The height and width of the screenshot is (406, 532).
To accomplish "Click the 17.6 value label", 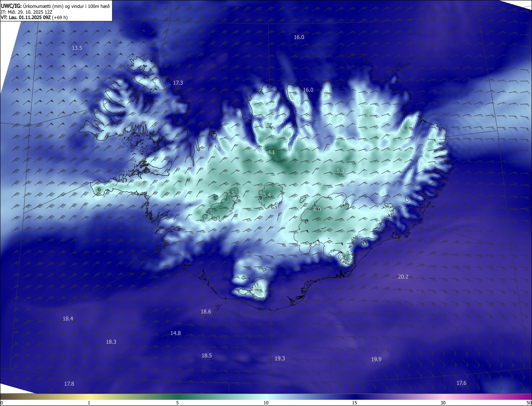I will 461,383.
